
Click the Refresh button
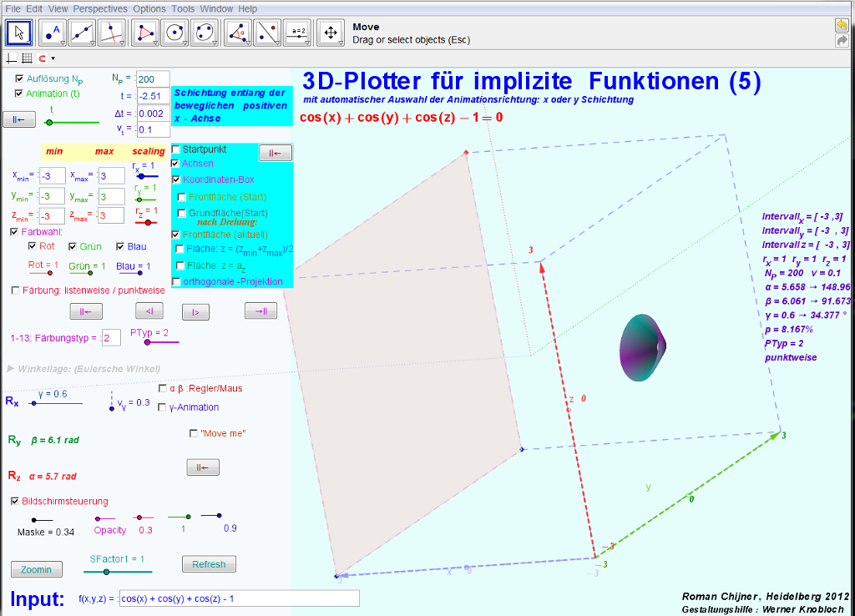pyautogui.click(x=209, y=564)
